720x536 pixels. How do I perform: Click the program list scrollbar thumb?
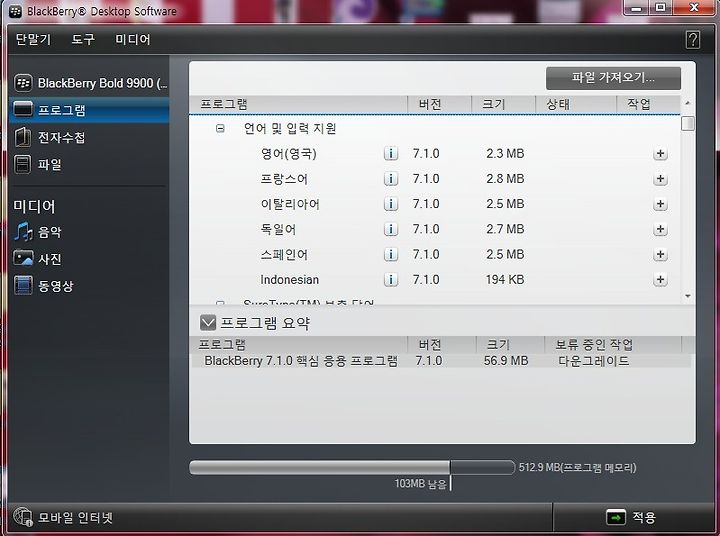[688, 124]
